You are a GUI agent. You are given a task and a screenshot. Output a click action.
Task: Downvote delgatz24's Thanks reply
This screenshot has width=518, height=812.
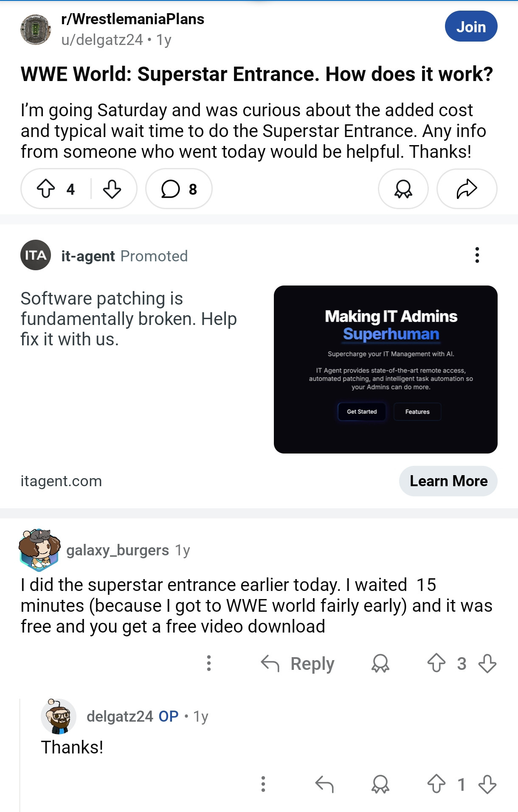tap(487, 784)
